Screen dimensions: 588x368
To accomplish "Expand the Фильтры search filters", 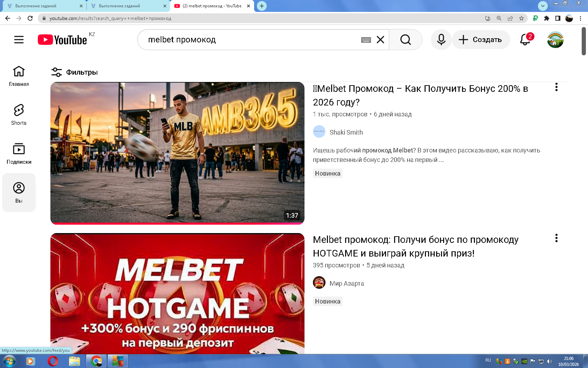I will (75, 72).
